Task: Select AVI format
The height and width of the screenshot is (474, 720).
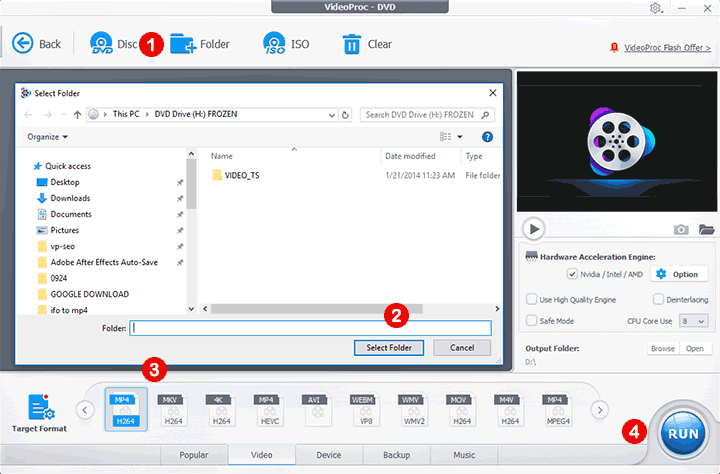Action: [x=318, y=409]
